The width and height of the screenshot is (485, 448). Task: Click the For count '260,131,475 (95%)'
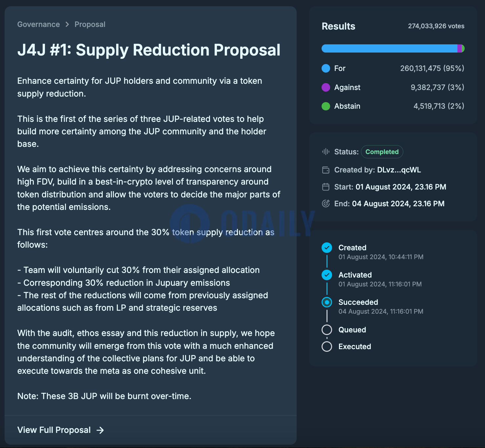[432, 68]
